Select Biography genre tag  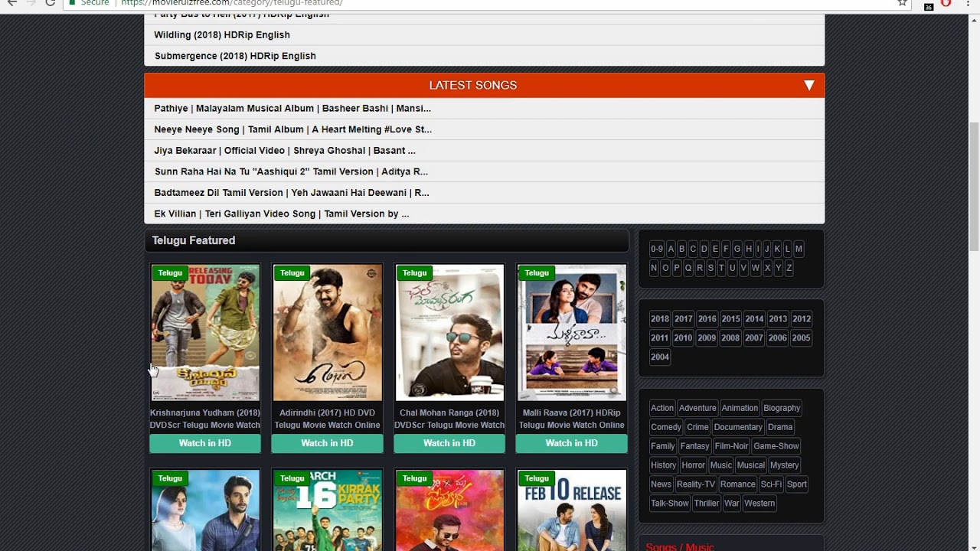(x=782, y=409)
